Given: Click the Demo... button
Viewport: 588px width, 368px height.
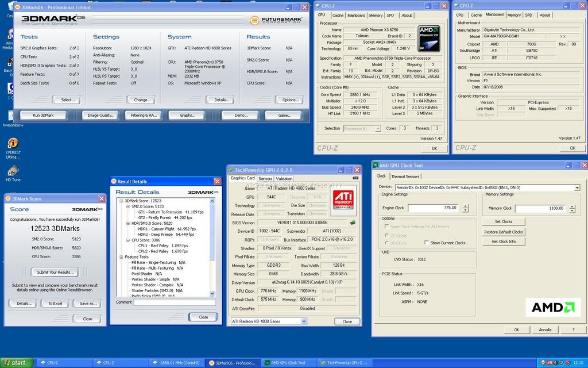Looking at the screenshot, I should [x=241, y=115].
